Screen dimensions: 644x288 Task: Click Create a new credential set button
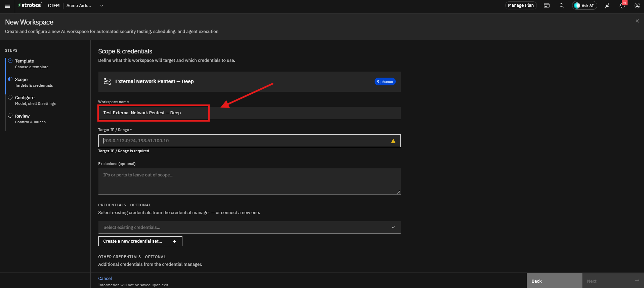[x=140, y=241]
